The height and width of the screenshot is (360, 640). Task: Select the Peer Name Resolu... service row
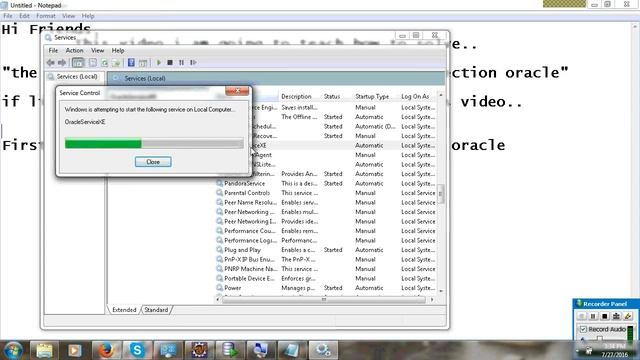[326, 202]
